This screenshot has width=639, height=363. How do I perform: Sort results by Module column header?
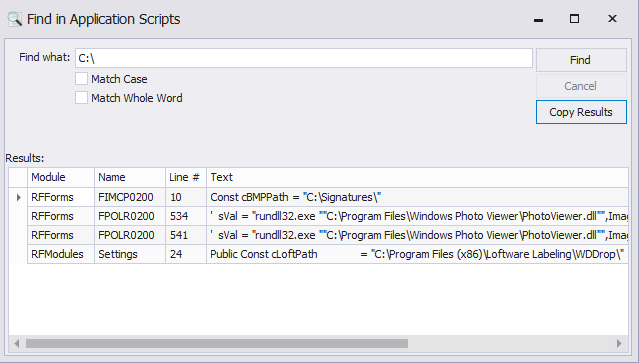pyautogui.click(x=61, y=177)
